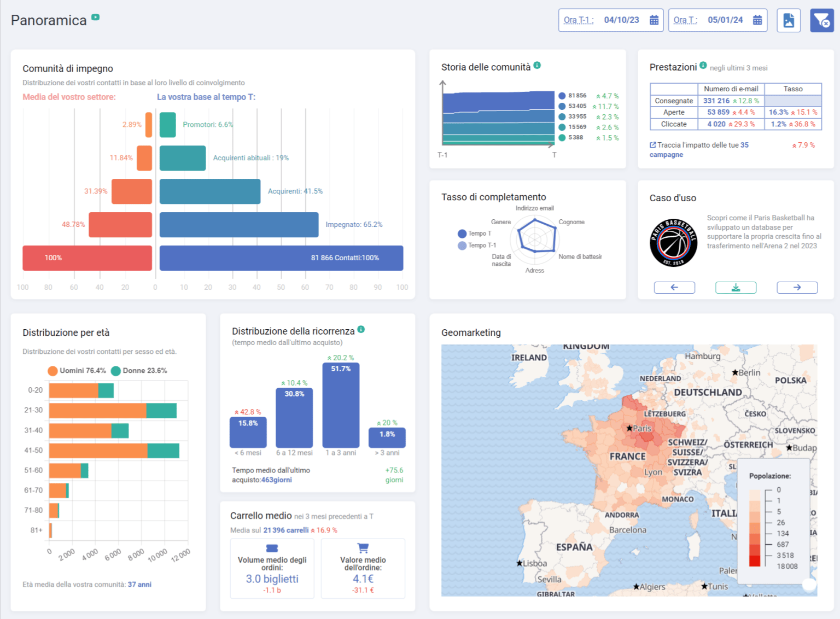Go to the next use case
The height and width of the screenshot is (619, 840).
coord(797,288)
